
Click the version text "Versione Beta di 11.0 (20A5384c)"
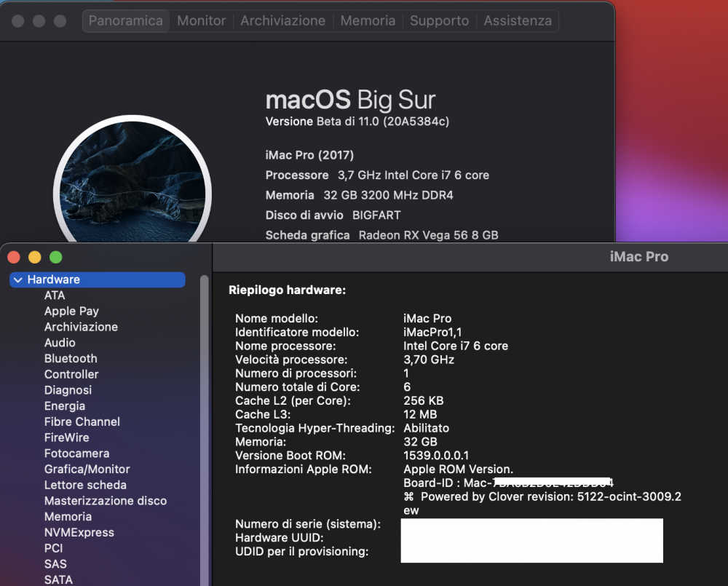(x=357, y=121)
